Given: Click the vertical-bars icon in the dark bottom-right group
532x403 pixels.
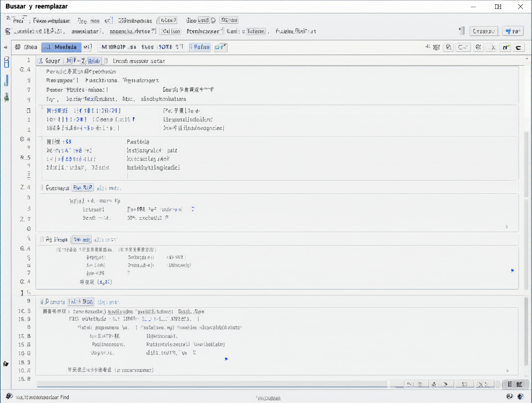Looking at the screenshot, I should 510,384.
